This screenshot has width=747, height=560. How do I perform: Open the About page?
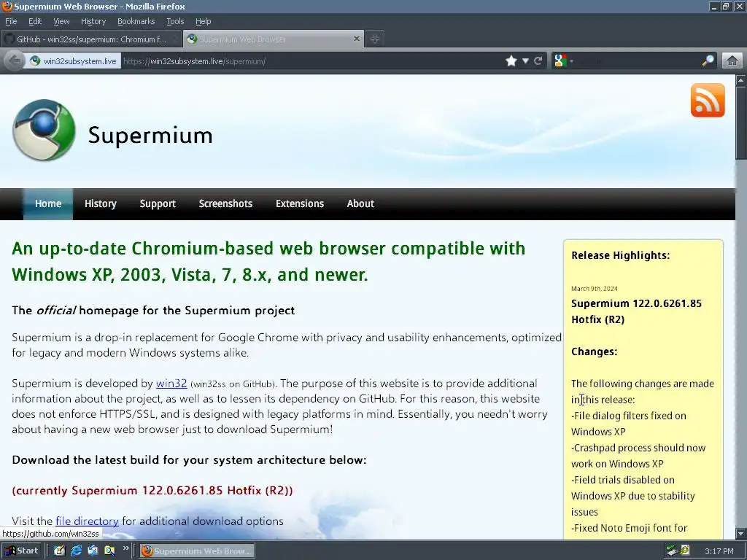tap(360, 204)
